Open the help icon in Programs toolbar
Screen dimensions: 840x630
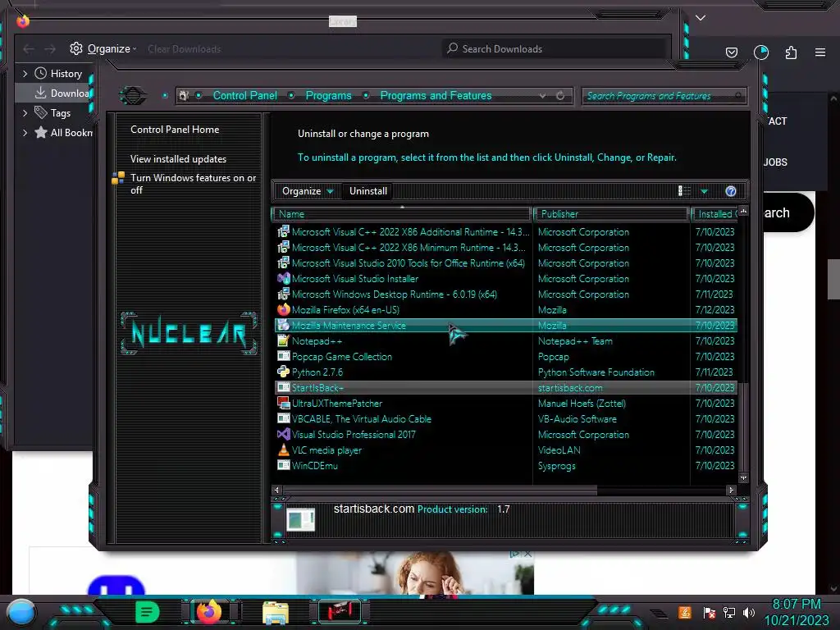(x=731, y=191)
